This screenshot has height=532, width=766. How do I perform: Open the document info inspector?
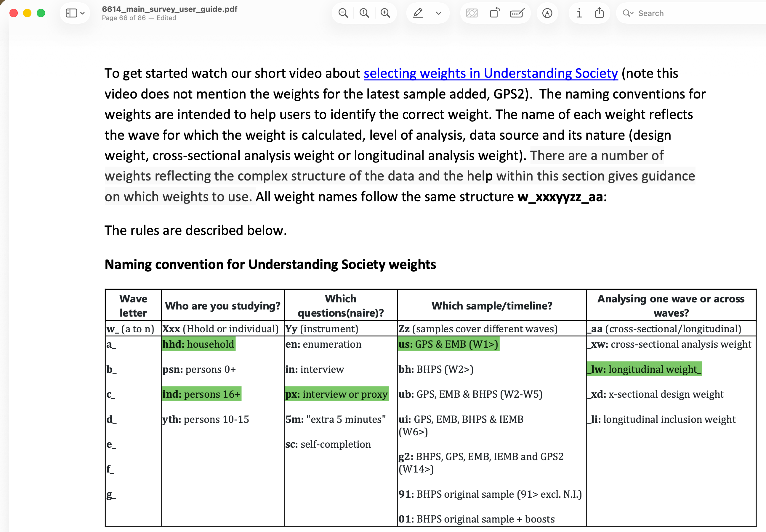(x=579, y=13)
